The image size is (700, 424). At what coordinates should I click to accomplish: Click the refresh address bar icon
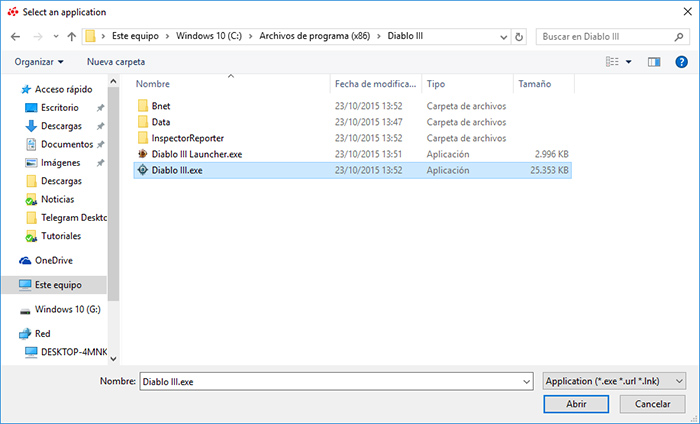pyautogui.click(x=520, y=37)
